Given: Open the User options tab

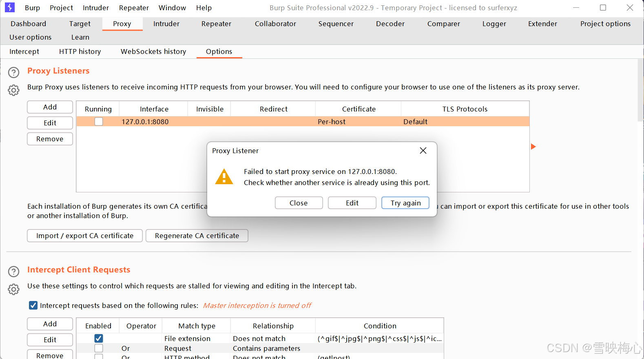Looking at the screenshot, I should point(31,37).
